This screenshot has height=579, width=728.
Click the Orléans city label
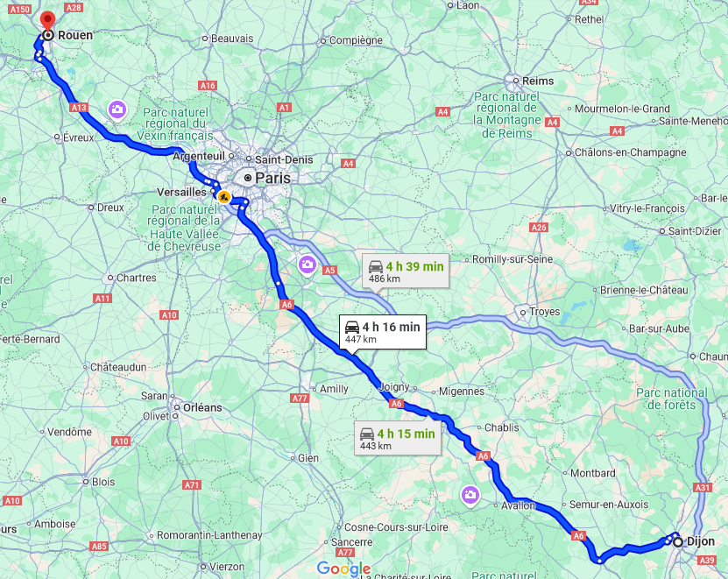202,407
